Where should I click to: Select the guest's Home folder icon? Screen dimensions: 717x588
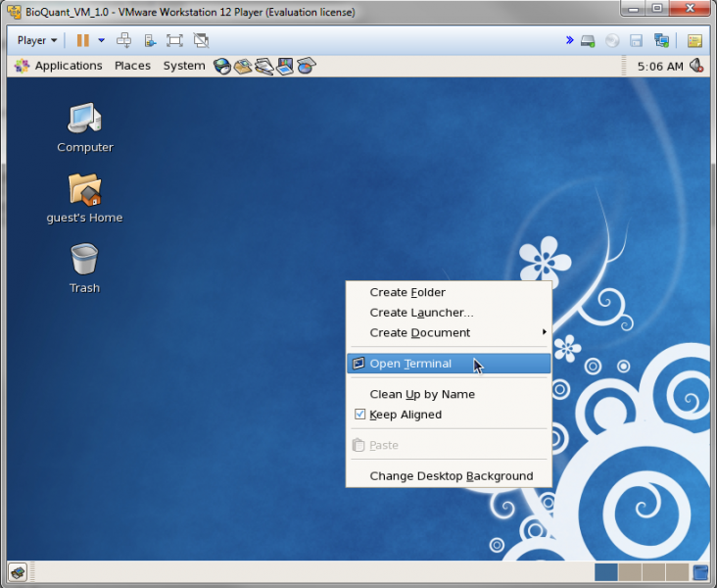coord(84,198)
